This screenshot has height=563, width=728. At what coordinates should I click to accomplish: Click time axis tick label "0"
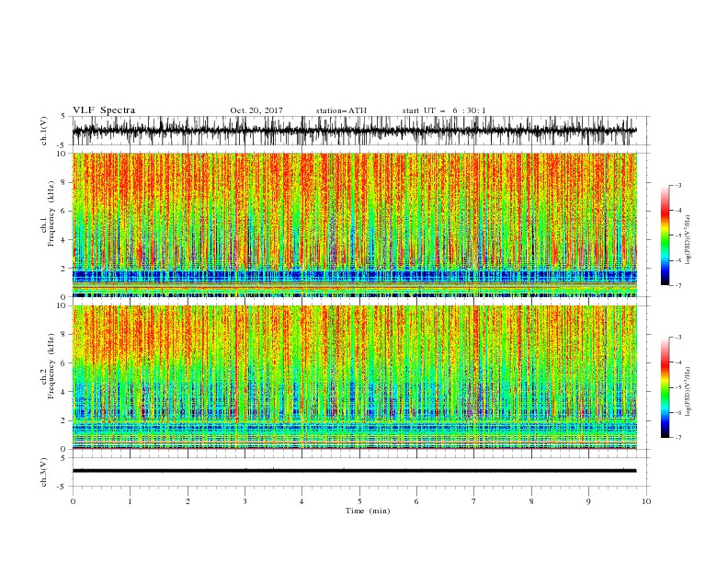coord(73,501)
